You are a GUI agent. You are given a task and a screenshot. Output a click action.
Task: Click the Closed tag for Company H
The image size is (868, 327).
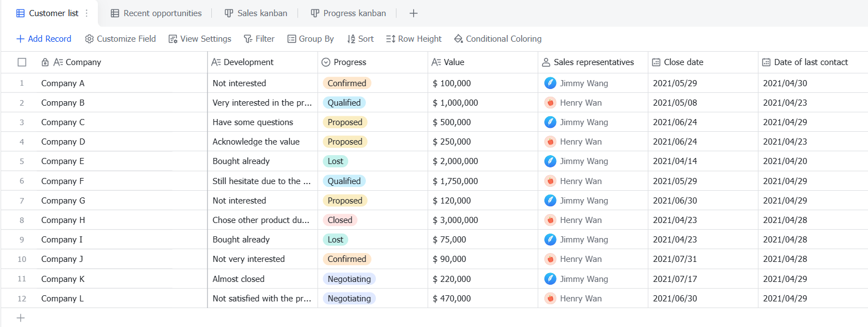[340, 220]
